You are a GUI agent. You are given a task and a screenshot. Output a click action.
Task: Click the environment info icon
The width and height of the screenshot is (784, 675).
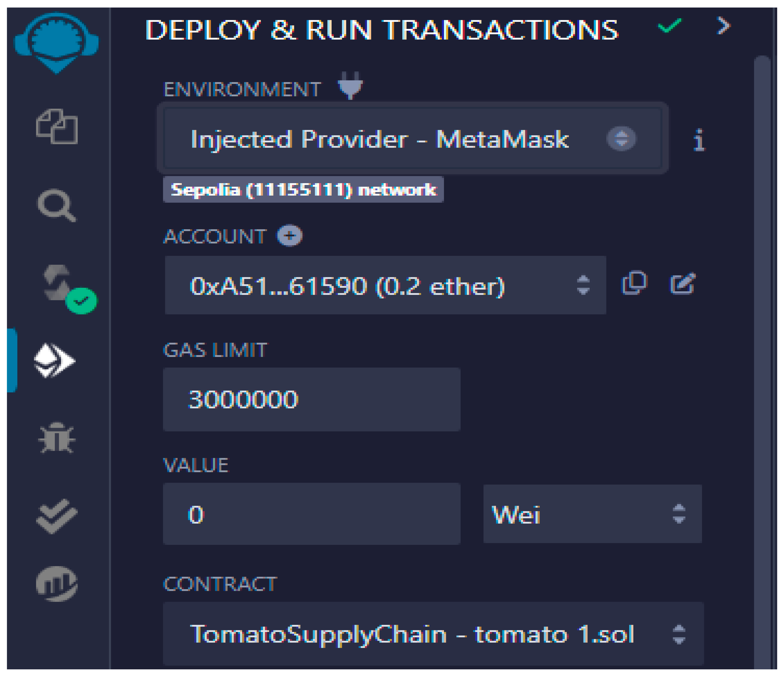(x=699, y=140)
